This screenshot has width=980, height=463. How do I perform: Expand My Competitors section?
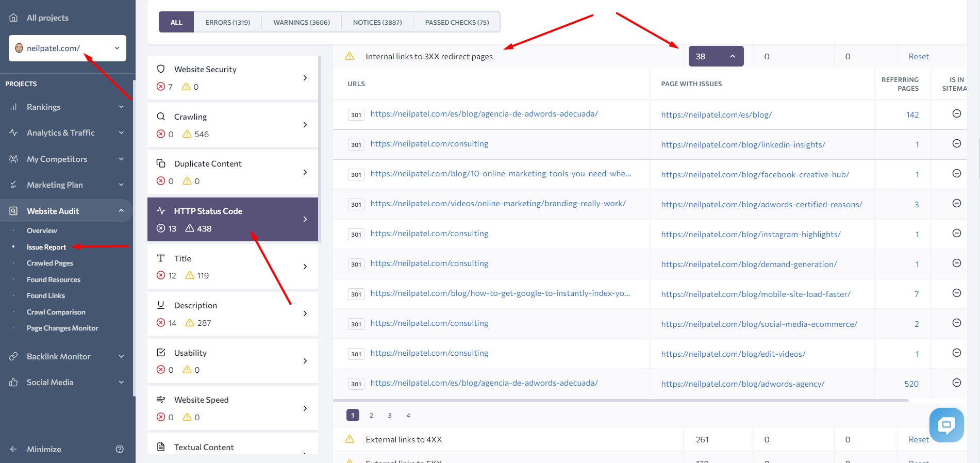pos(121,159)
